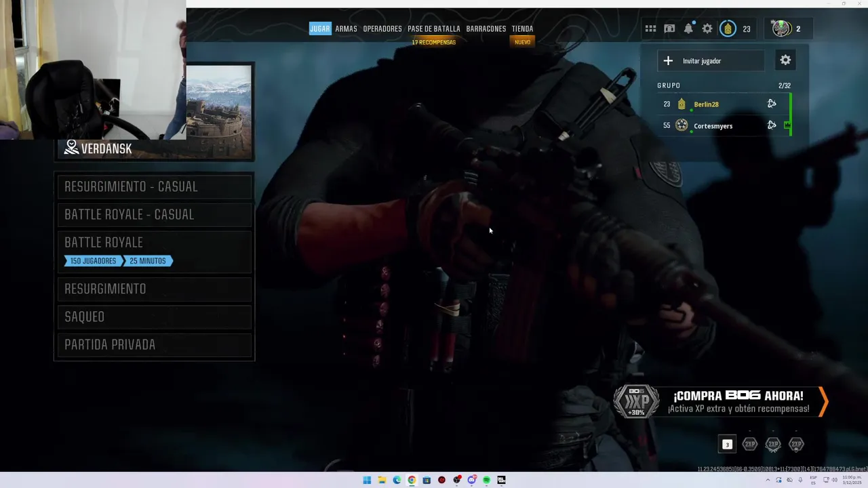Switch to the ARMAS tab
868x488 pixels.
point(346,28)
